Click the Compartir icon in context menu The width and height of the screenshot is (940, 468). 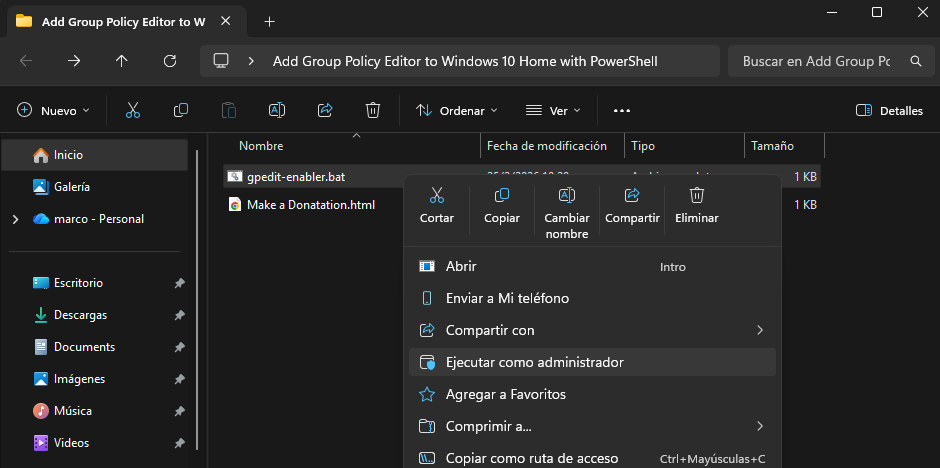click(632, 196)
